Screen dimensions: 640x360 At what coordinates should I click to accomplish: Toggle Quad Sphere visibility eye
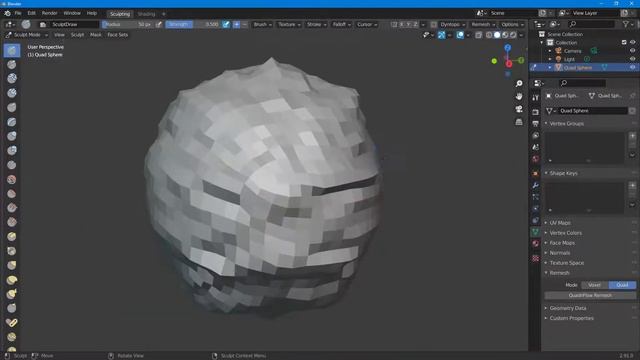pos(632,67)
